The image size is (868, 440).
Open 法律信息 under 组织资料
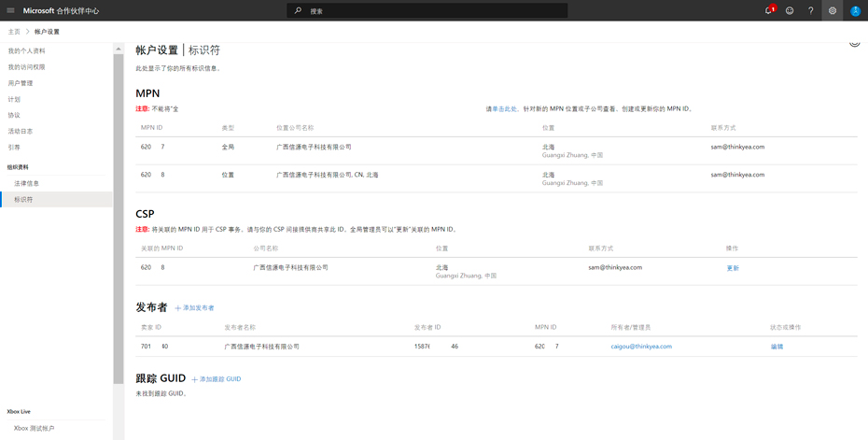click(26, 183)
